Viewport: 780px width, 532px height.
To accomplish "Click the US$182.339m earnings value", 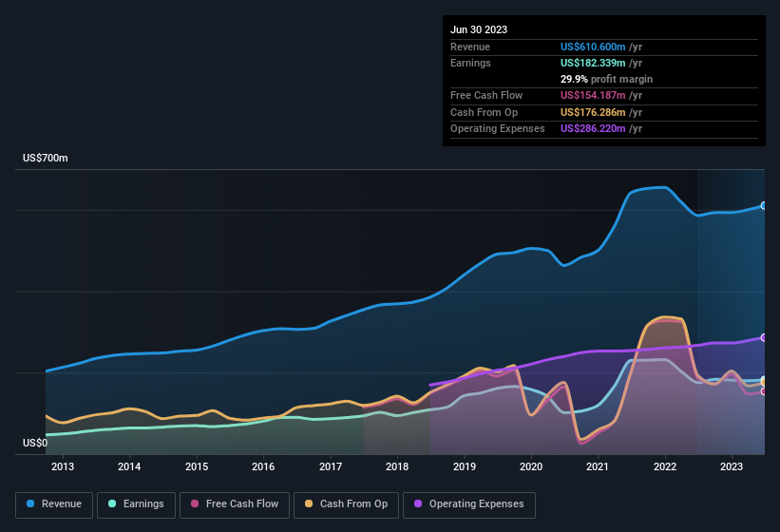I will (593, 63).
